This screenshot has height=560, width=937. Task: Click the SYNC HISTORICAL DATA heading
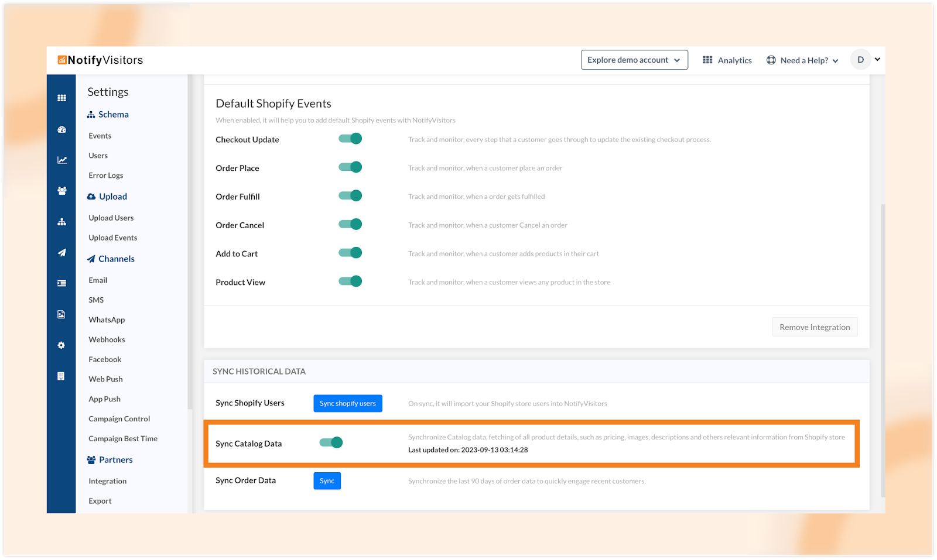(259, 372)
